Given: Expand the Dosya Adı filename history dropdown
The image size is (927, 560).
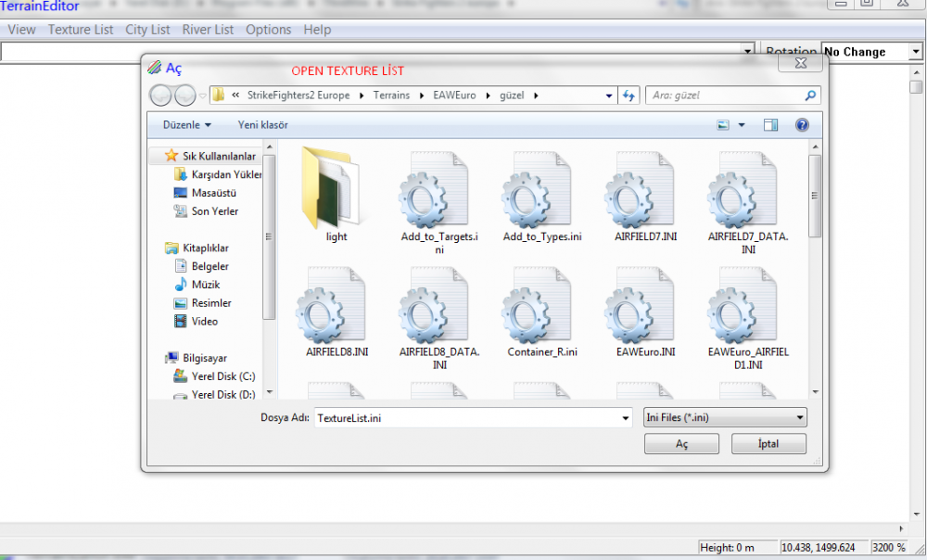Looking at the screenshot, I should point(625,418).
